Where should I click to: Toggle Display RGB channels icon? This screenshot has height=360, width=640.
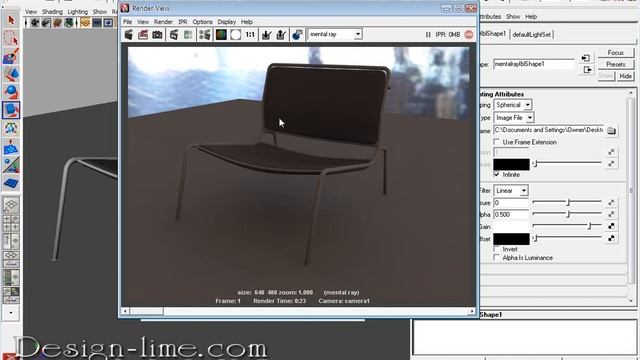pyautogui.click(x=221, y=35)
